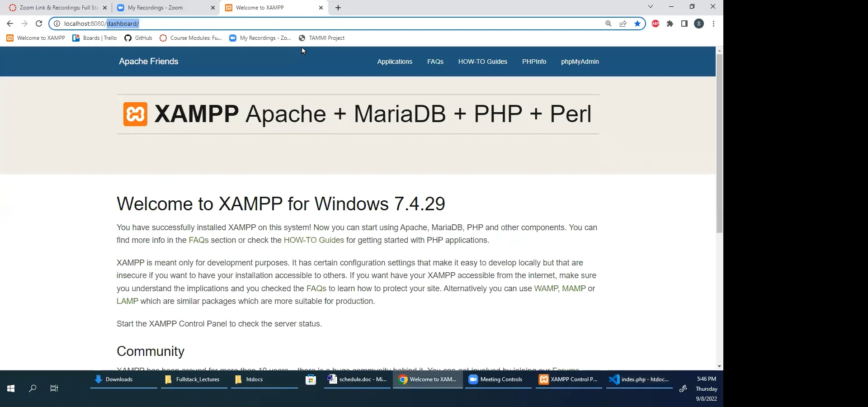Toggle Task View on the taskbar

tap(54, 388)
